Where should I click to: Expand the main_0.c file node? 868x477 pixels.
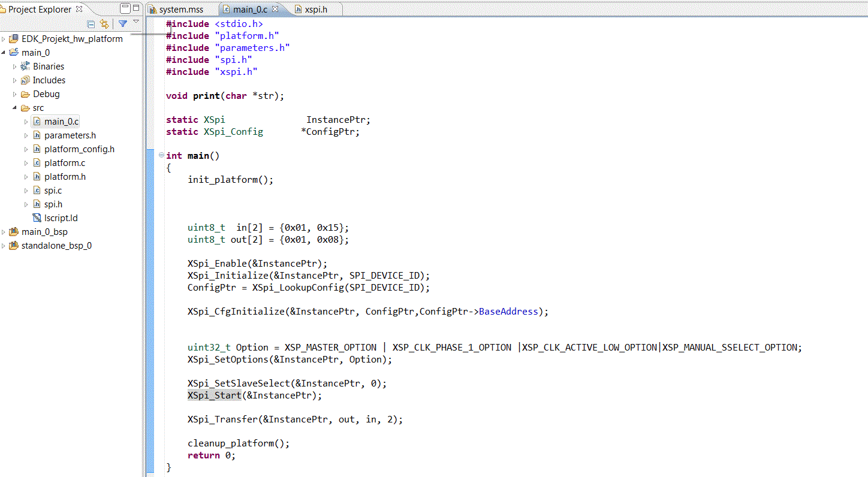[x=26, y=122]
